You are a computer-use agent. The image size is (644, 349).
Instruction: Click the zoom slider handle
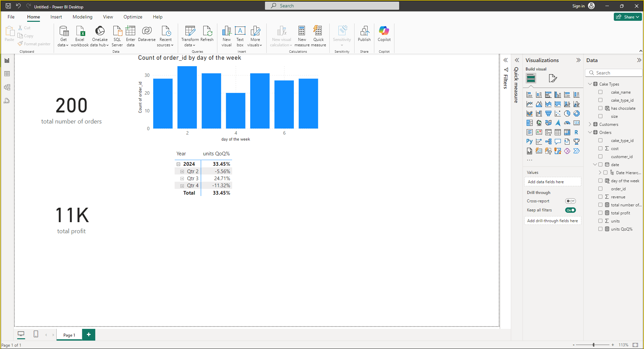tap(594, 345)
